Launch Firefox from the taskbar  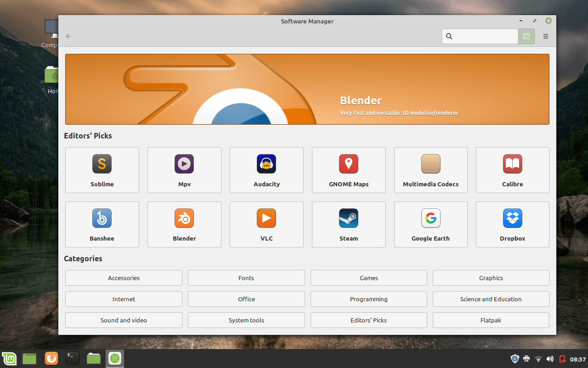point(51,358)
